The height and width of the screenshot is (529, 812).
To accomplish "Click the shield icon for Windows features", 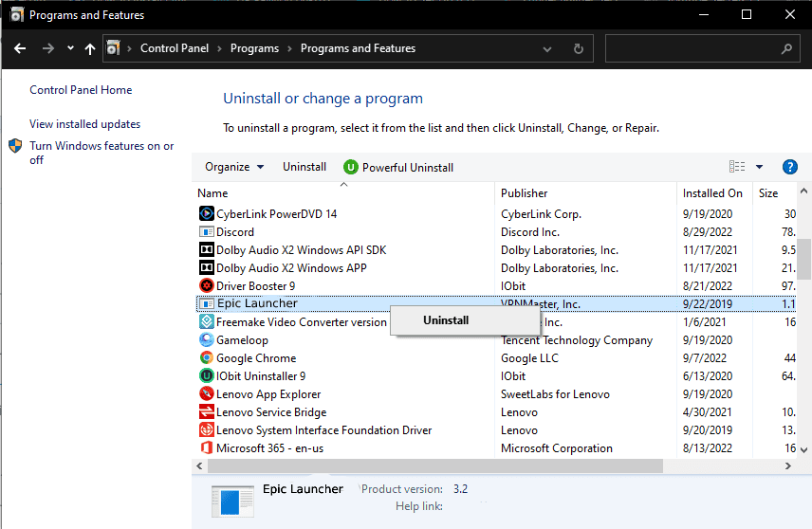I will click(x=15, y=146).
